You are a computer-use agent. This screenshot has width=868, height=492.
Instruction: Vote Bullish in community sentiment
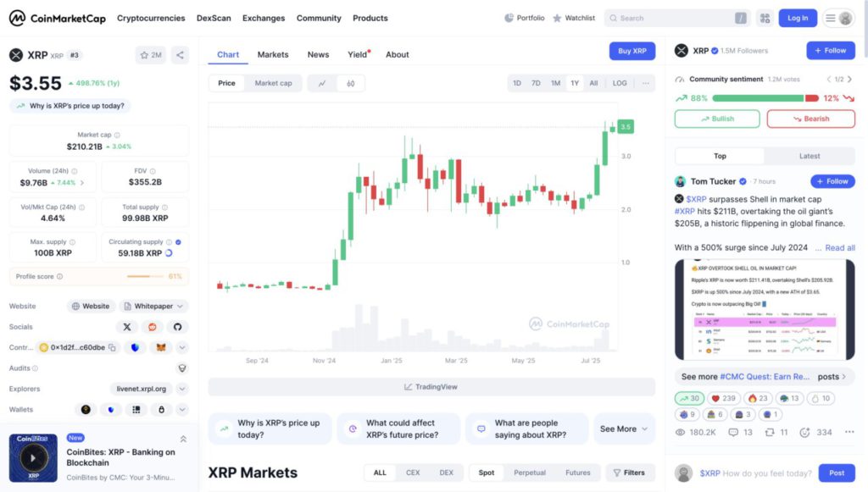[716, 119]
